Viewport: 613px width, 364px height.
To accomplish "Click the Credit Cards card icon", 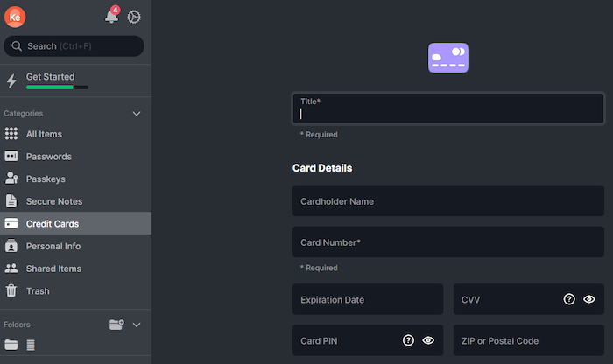I will pyautogui.click(x=11, y=223).
